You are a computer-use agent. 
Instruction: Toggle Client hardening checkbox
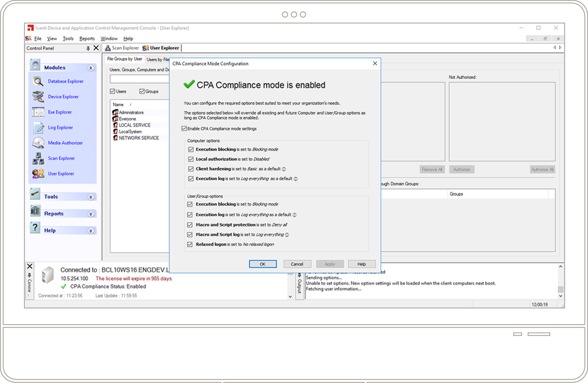(191, 169)
